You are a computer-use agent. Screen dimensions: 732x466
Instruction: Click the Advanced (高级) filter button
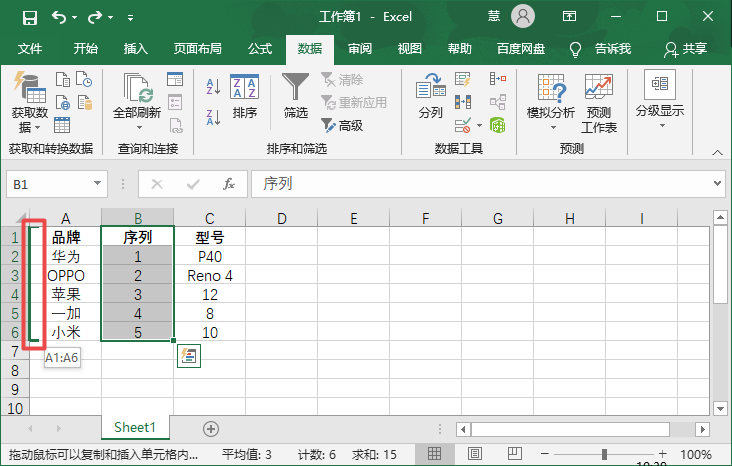(342, 125)
